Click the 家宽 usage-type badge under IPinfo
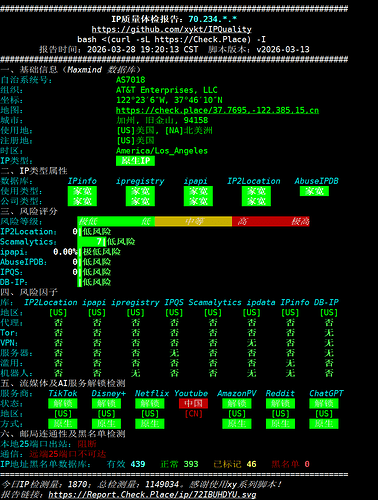 click(x=82, y=191)
